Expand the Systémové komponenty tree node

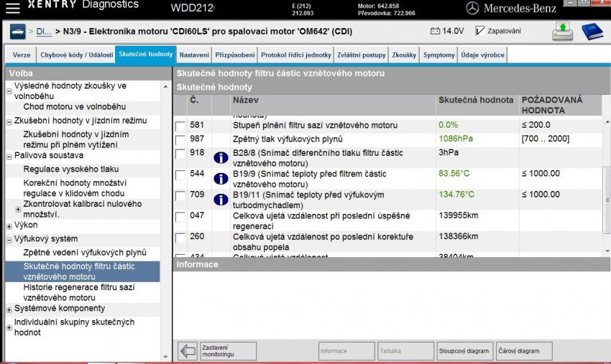tap(9, 309)
